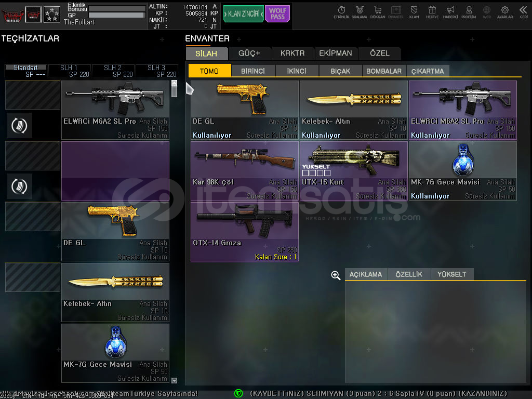Open the ÖZELLİK details tab

pyautogui.click(x=409, y=274)
